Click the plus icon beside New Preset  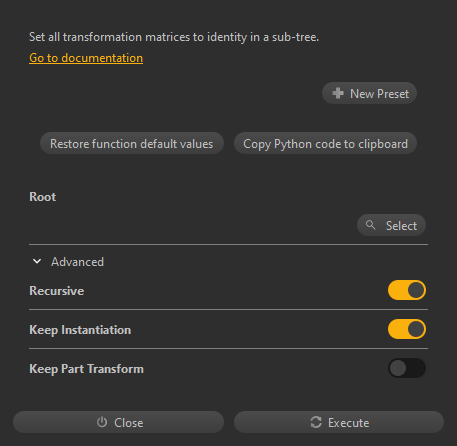click(338, 93)
